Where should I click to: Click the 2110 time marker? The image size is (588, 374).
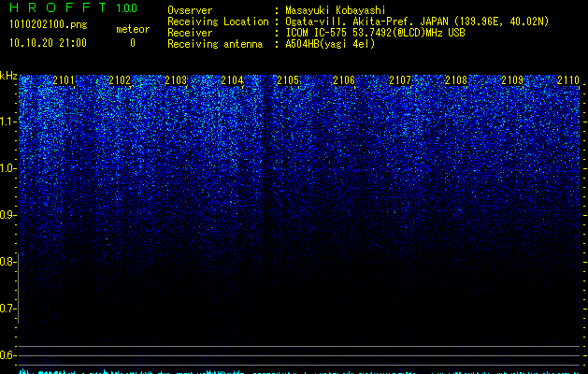pos(568,80)
